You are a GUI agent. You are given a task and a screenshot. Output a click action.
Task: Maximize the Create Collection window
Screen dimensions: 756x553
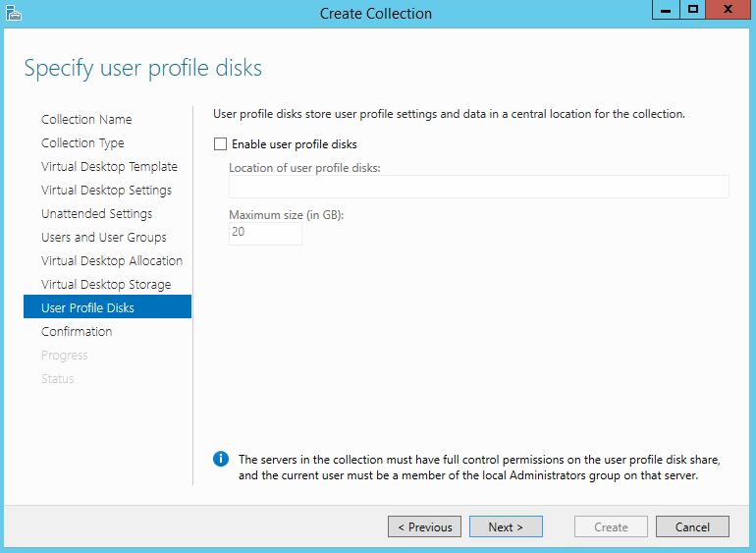pyautogui.click(x=693, y=10)
